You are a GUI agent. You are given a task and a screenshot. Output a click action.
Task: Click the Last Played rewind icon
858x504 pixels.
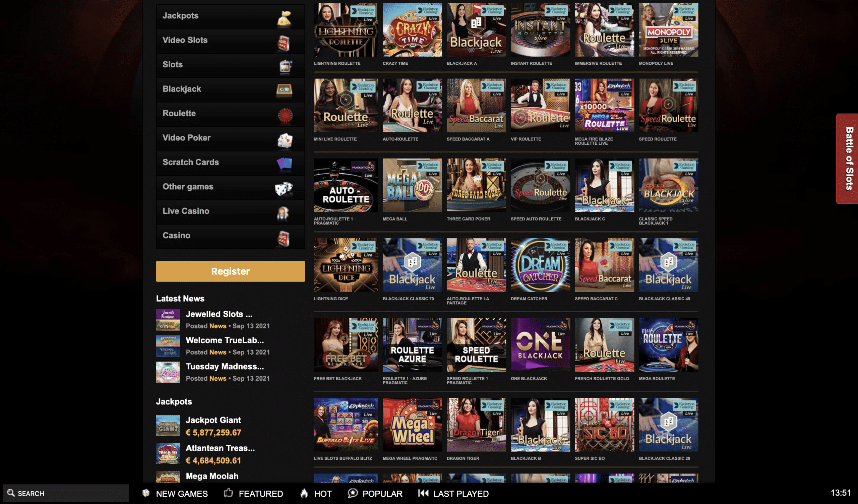[x=423, y=493]
